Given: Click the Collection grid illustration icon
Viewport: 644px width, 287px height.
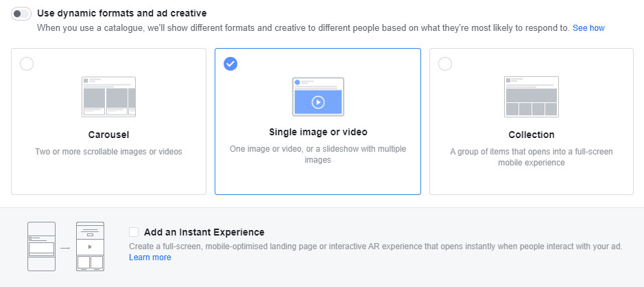Looking at the screenshot, I should point(531,96).
